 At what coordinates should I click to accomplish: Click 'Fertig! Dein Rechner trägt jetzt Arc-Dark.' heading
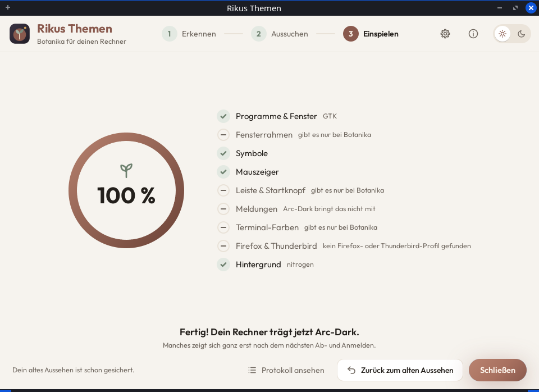[269, 332]
